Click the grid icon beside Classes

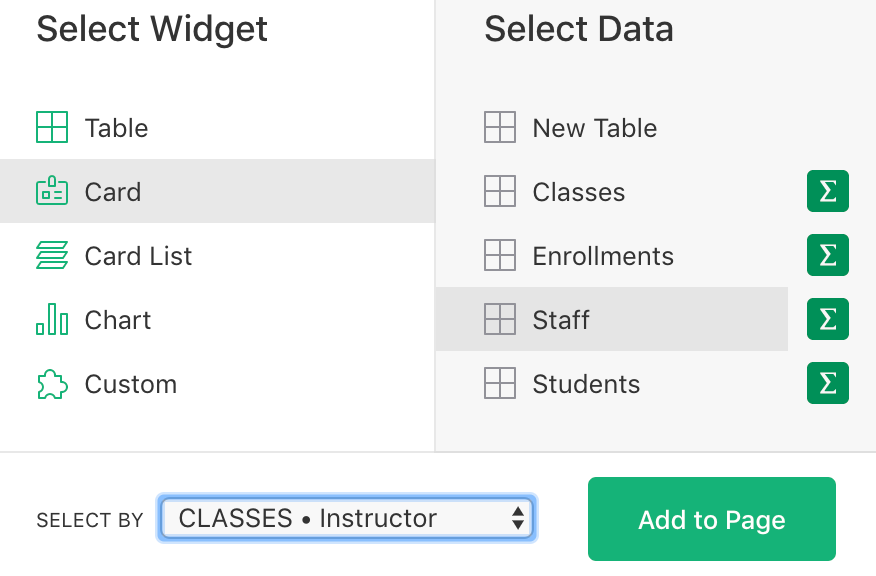500,191
